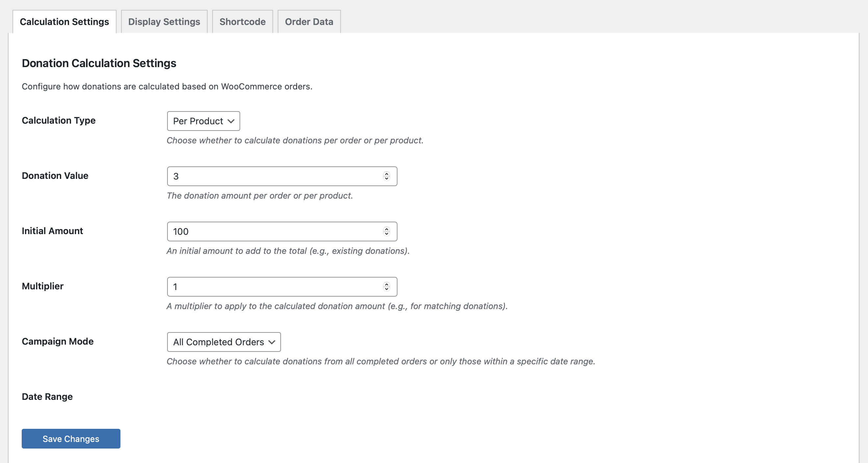
Task: Switch to the Display Settings tab
Action: pyautogui.click(x=164, y=22)
